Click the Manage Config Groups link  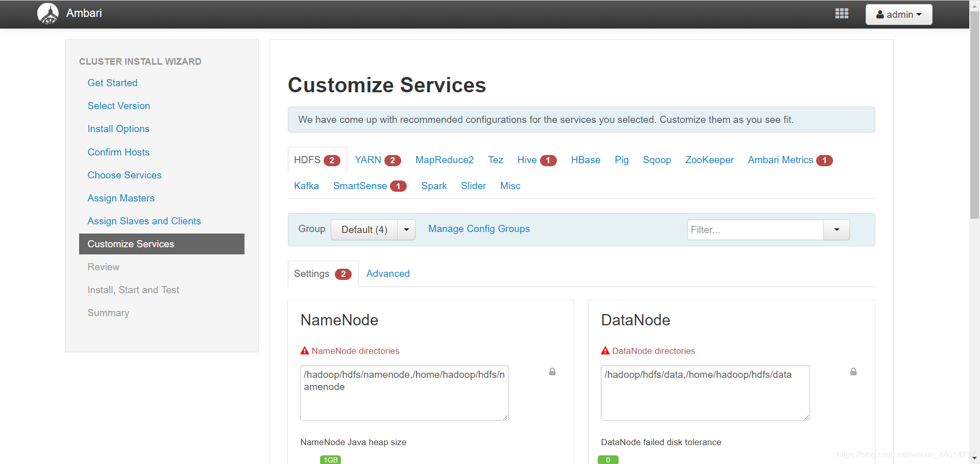[479, 229]
